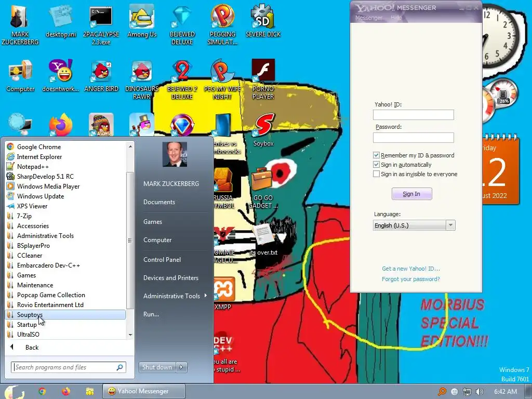Expand the Accessories program folder
The image size is (532, 399).
[x=65, y=225]
